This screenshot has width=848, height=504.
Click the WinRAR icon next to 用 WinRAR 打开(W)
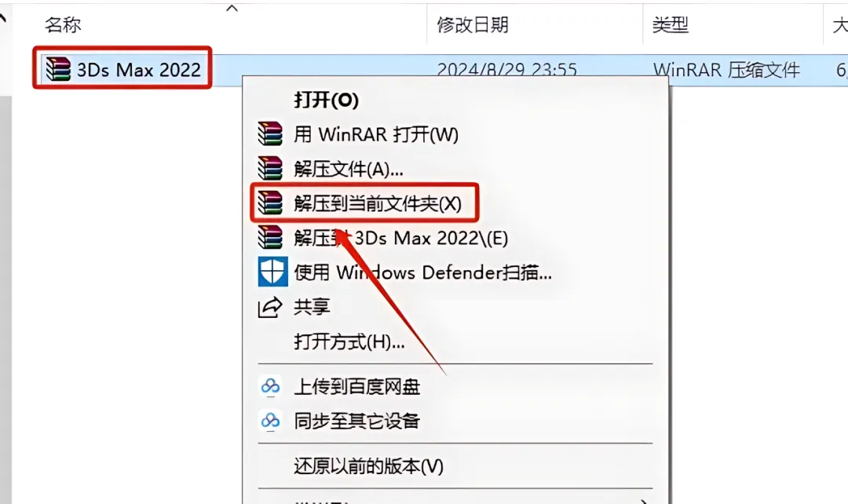tap(270, 134)
